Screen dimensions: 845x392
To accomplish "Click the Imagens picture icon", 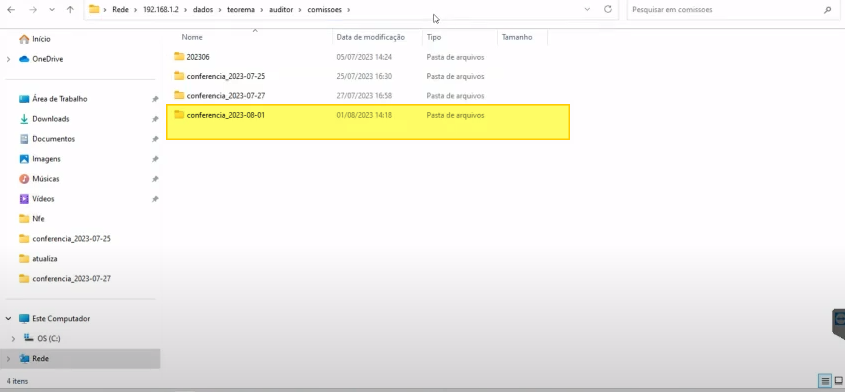I will click(x=24, y=159).
